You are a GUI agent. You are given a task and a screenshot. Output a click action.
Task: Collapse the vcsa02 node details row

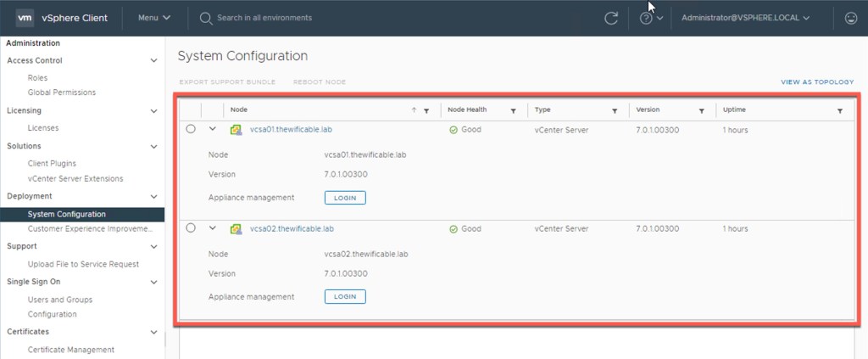[x=213, y=228]
